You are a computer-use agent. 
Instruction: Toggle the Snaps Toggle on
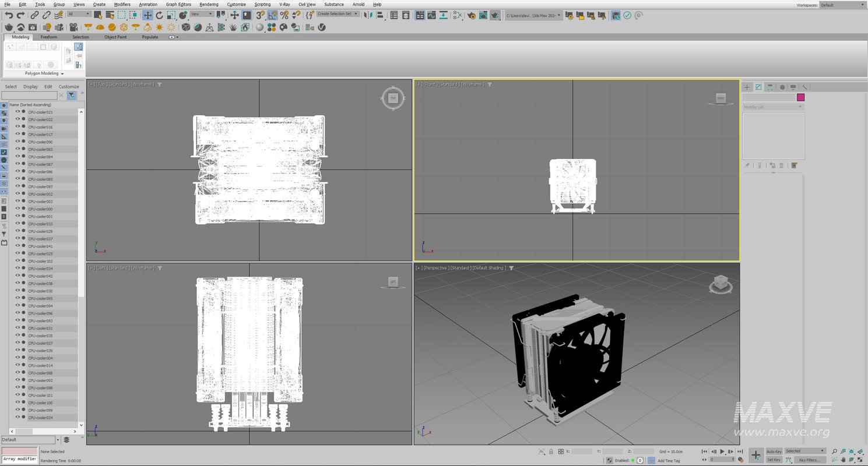(259, 15)
